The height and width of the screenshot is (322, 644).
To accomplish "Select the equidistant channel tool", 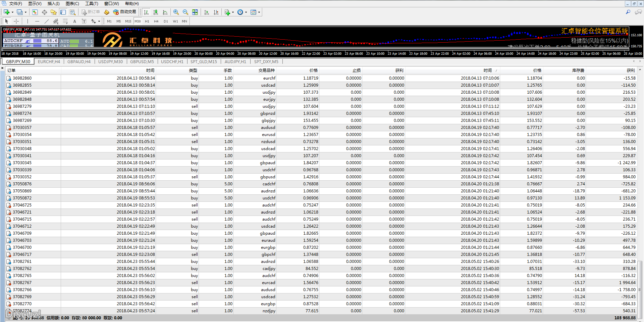I will tap(56, 21).
